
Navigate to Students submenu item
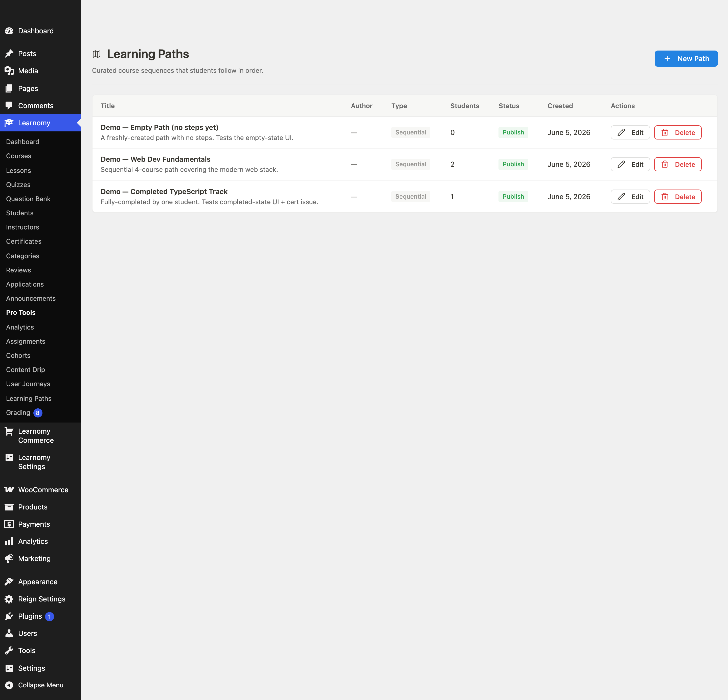pos(20,213)
